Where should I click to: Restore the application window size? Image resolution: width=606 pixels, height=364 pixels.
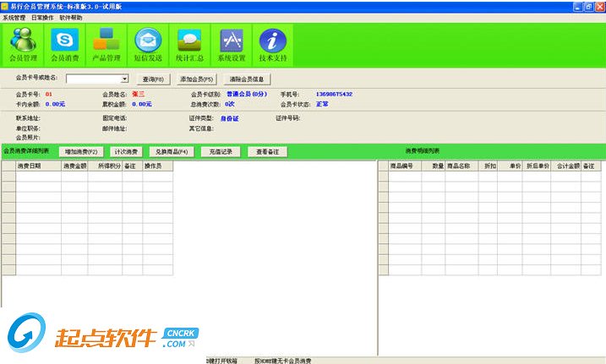click(588, 7)
